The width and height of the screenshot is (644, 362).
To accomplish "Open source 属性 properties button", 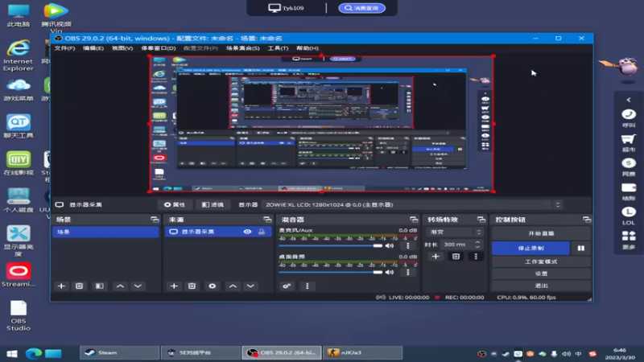I will (x=175, y=205).
